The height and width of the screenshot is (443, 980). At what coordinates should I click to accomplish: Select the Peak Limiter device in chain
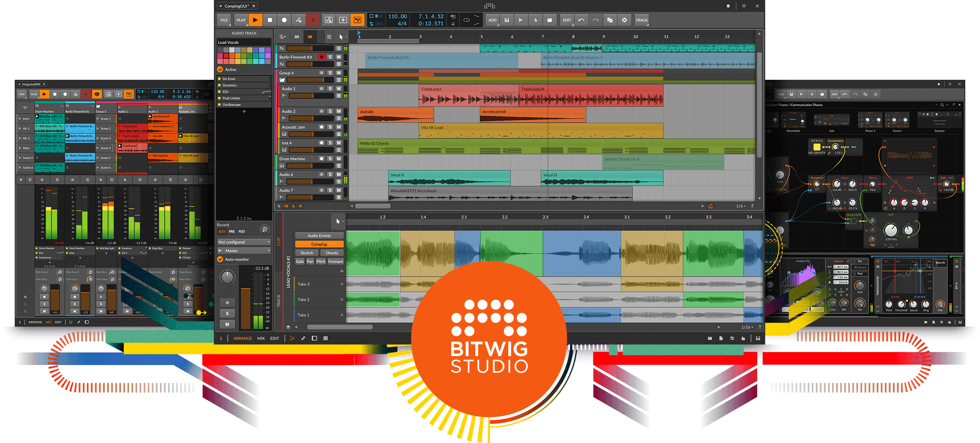click(x=244, y=98)
